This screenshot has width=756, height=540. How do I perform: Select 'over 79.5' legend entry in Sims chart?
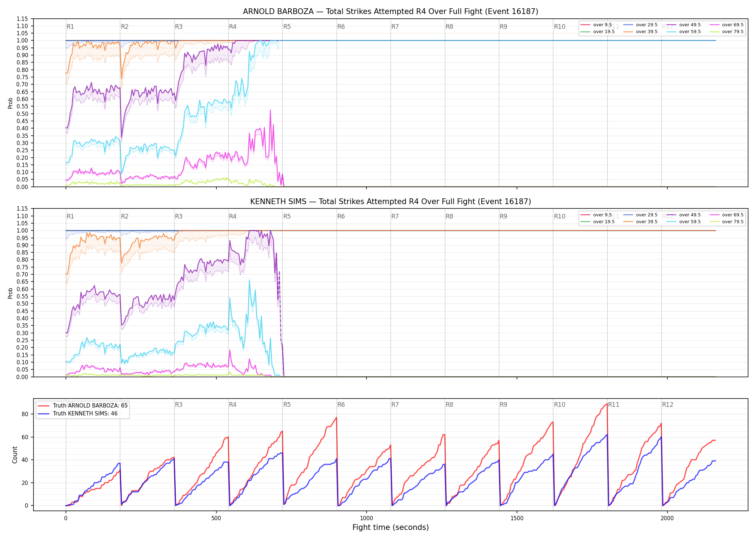click(x=726, y=222)
